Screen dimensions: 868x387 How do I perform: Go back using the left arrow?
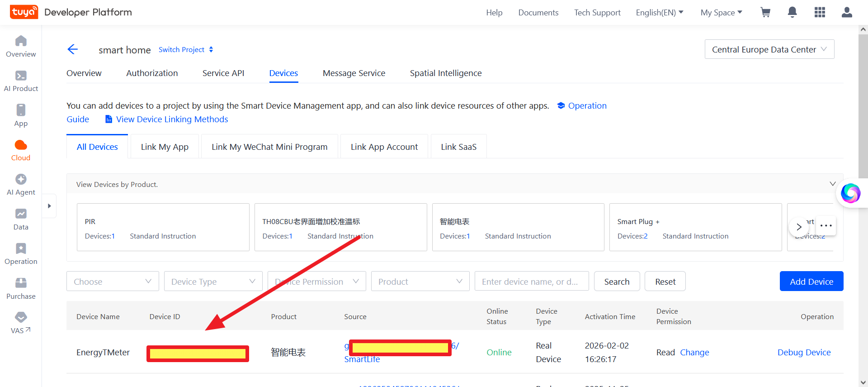72,49
